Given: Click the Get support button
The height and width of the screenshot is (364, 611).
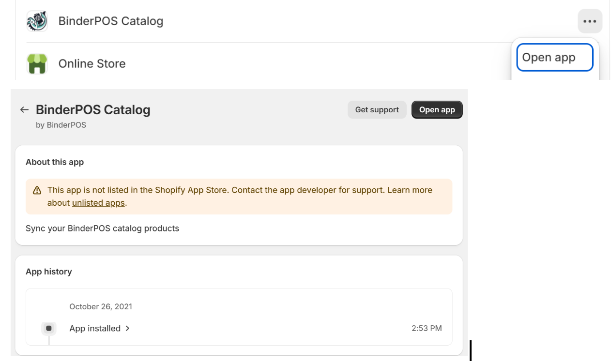Looking at the screenshot, I should [377, 110].
